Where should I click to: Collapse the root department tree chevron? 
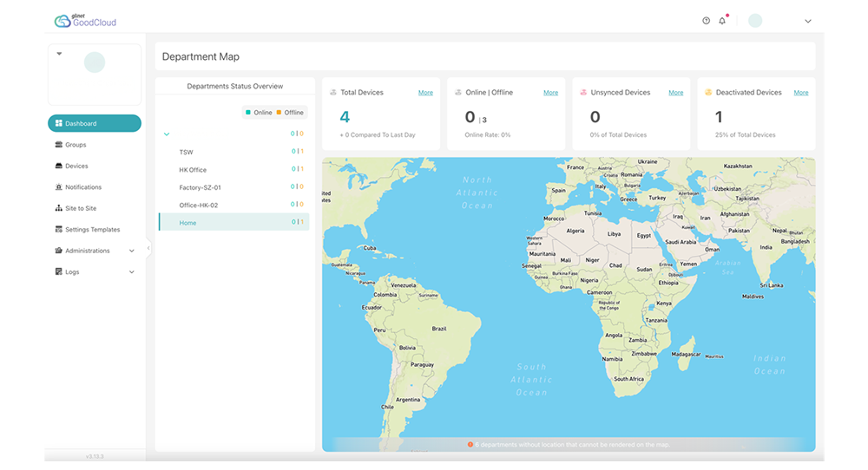tap(167, 134)
